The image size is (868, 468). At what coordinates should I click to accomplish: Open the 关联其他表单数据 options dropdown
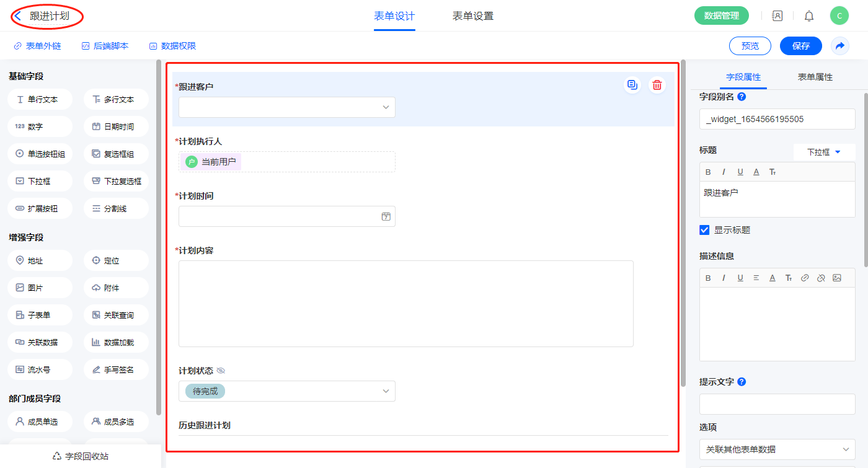pos(777,449)
